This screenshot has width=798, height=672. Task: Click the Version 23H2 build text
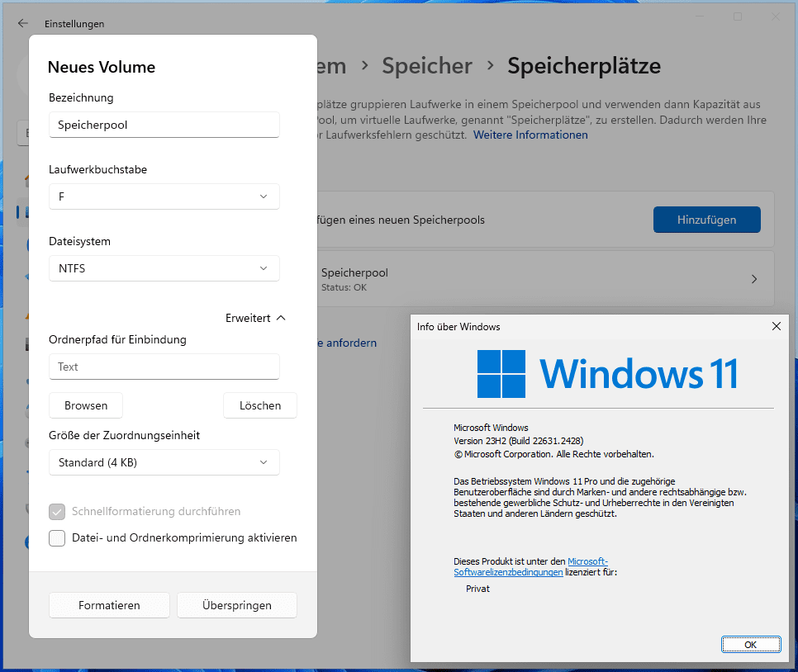519,441
